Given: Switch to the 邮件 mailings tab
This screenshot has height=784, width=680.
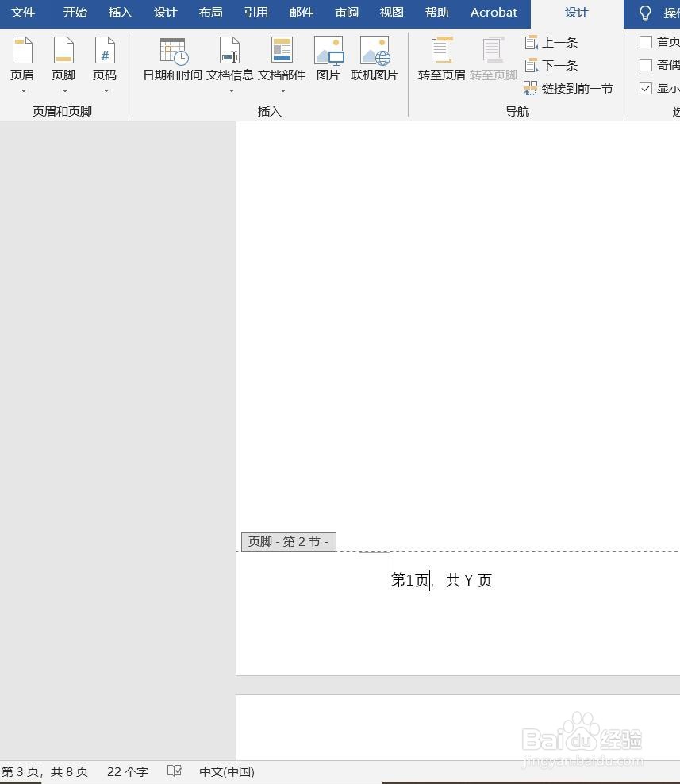Looking at the screenshot, I should click(302, 13).
